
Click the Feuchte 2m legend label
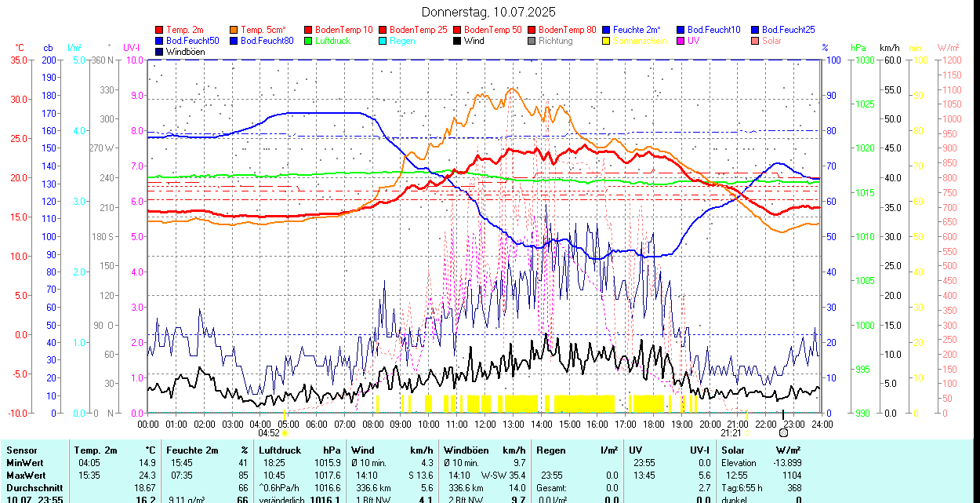coord(637,30)
